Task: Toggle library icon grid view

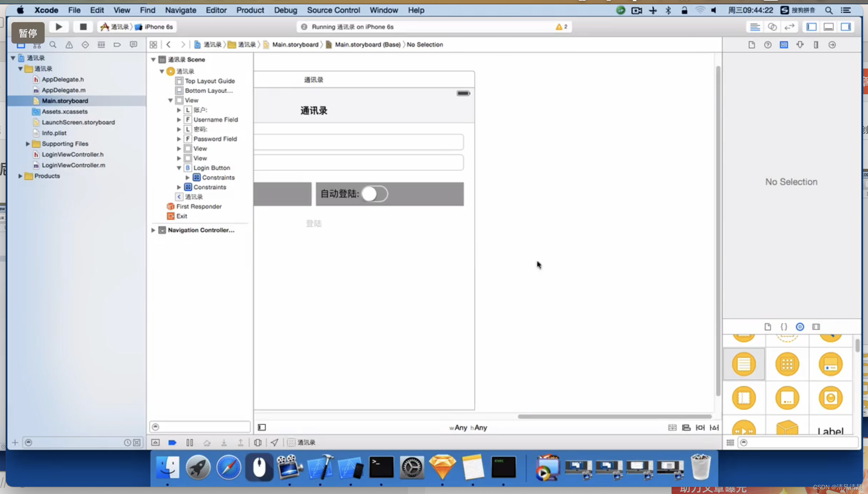Action: coord(730,443)
